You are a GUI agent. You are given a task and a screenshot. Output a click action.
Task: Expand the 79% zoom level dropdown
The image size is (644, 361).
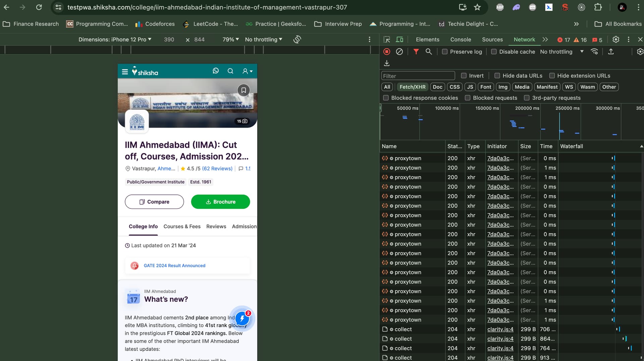click(230, 40)
